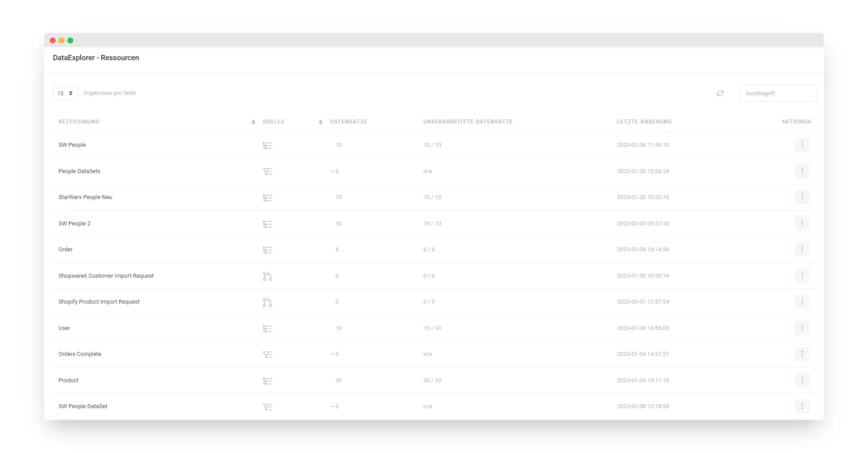Click the source icon for StarWars People Neu
The image size is (868, 453).
[x=268, y=198]
